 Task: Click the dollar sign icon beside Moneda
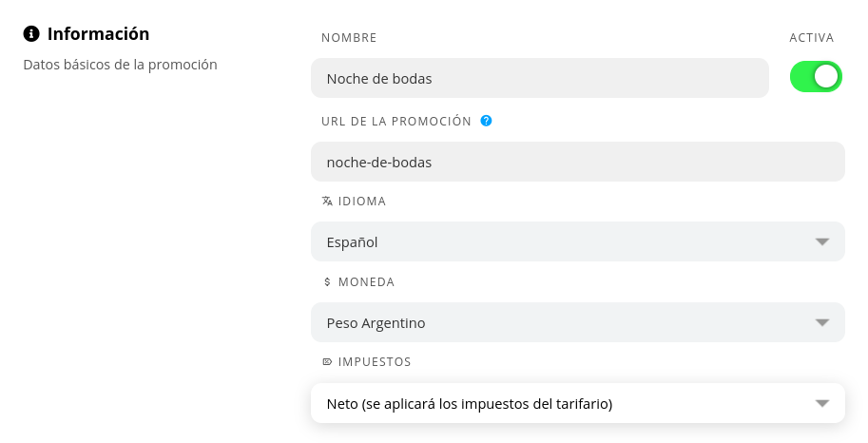[327, 281]
